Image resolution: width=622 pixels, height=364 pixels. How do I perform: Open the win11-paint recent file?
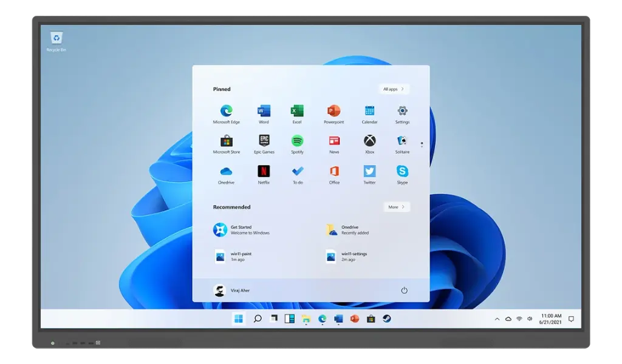(x=233, y=257)
